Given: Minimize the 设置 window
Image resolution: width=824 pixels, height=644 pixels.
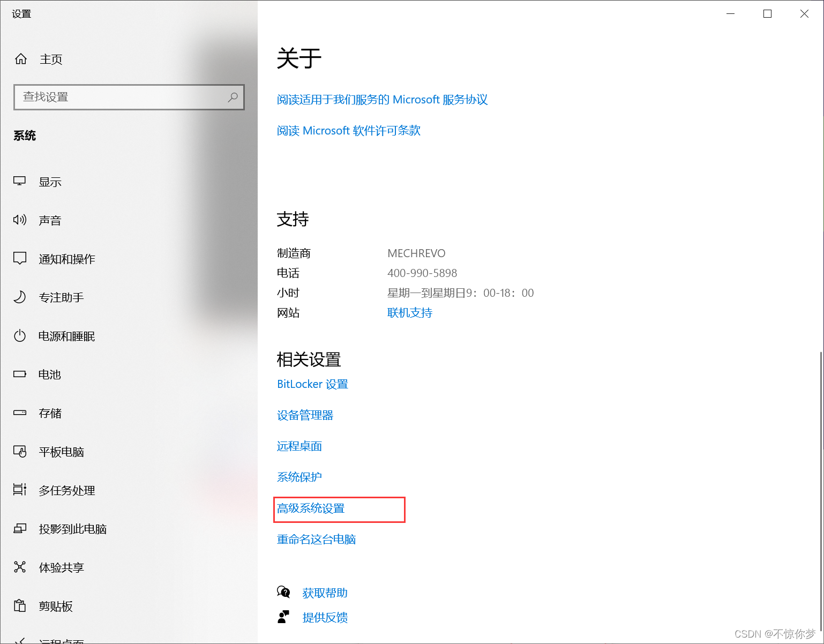Looking at the screenshot, I should click(x=730, y=14).
